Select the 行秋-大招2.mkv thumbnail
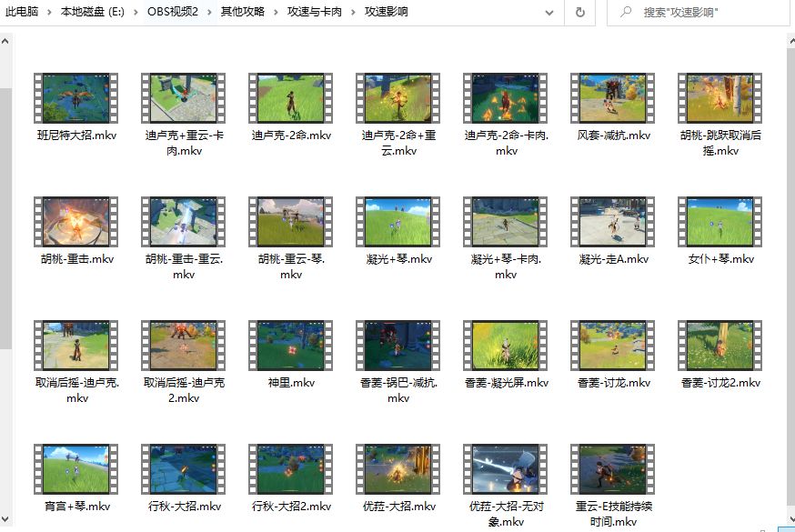 point(290,469)
